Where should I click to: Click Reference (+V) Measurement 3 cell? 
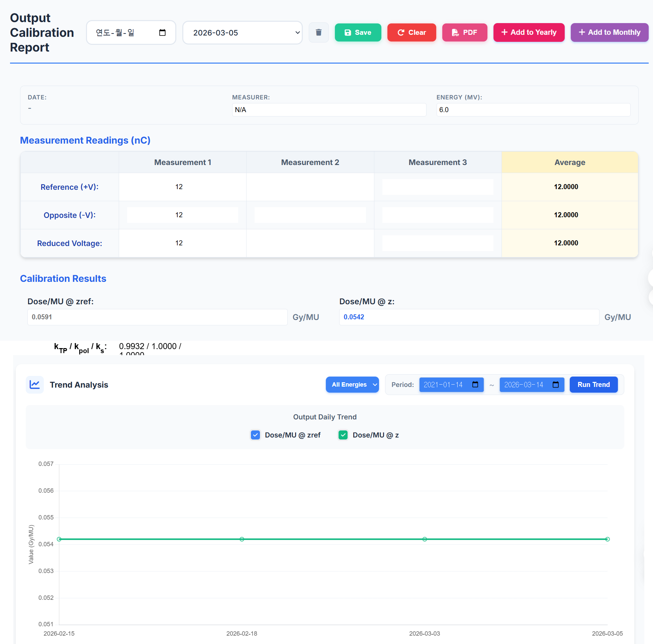click(x=438, y=187)
